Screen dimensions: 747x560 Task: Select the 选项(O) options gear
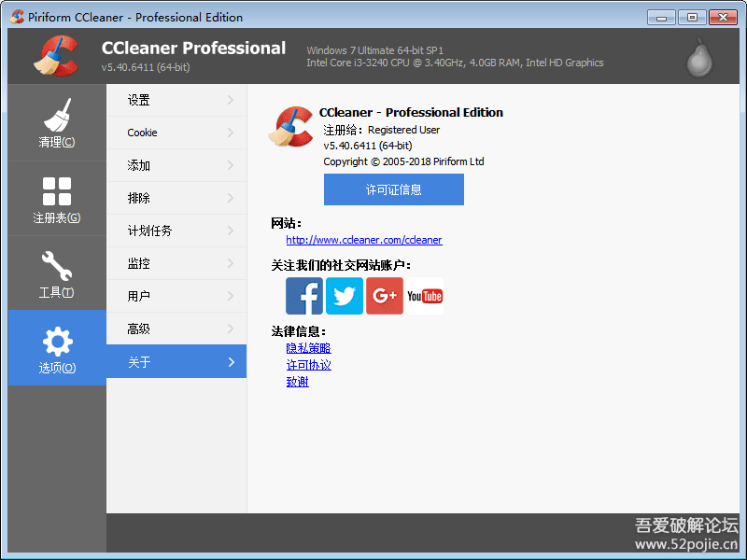(x=57, y=348)
